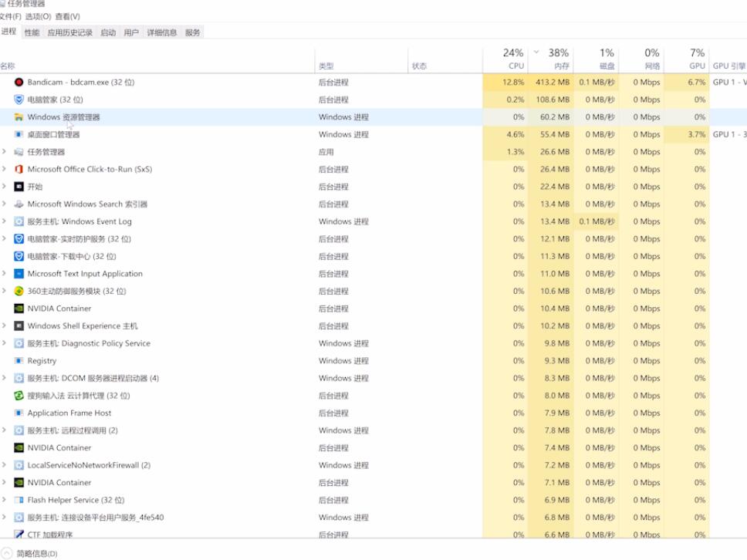Click the Microsoft Office Click-to-Run icon
This screenshot has height=560, width=747.
click(19, 169)
